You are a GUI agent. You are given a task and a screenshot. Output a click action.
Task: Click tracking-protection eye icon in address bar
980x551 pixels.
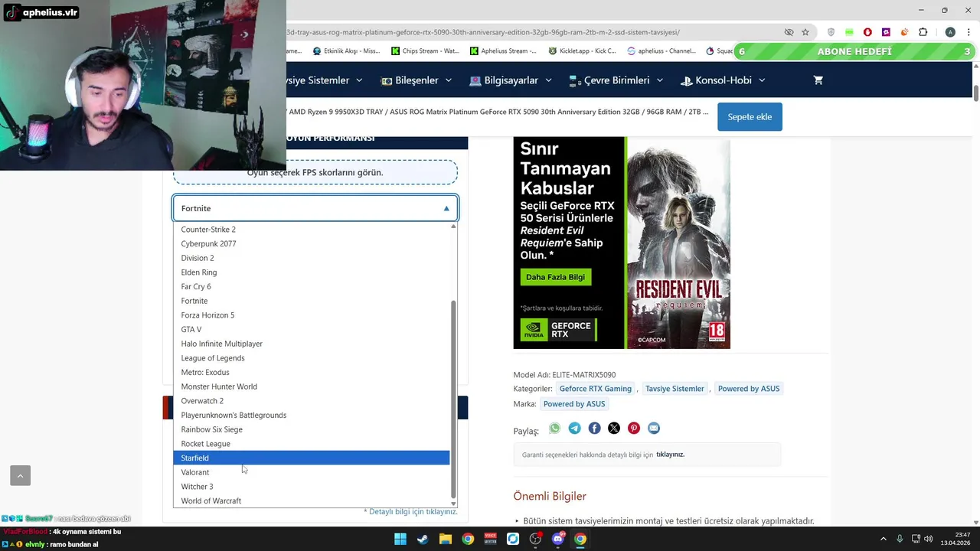click(789, 32)
